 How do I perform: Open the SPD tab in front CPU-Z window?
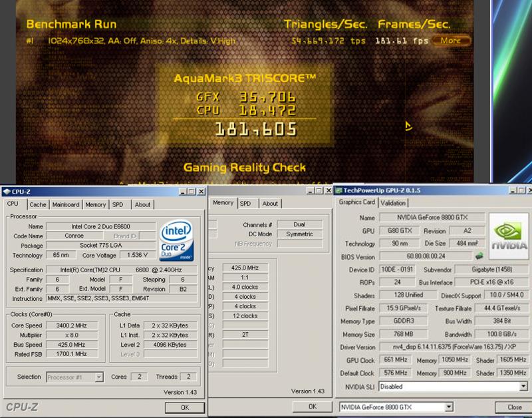118,205
